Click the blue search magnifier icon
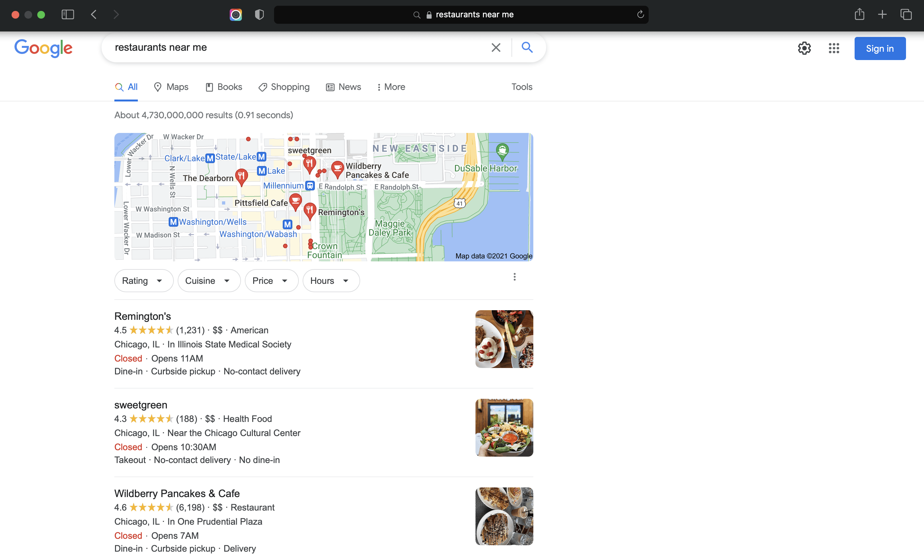924x560 pixels. click(x=527, y=48)
